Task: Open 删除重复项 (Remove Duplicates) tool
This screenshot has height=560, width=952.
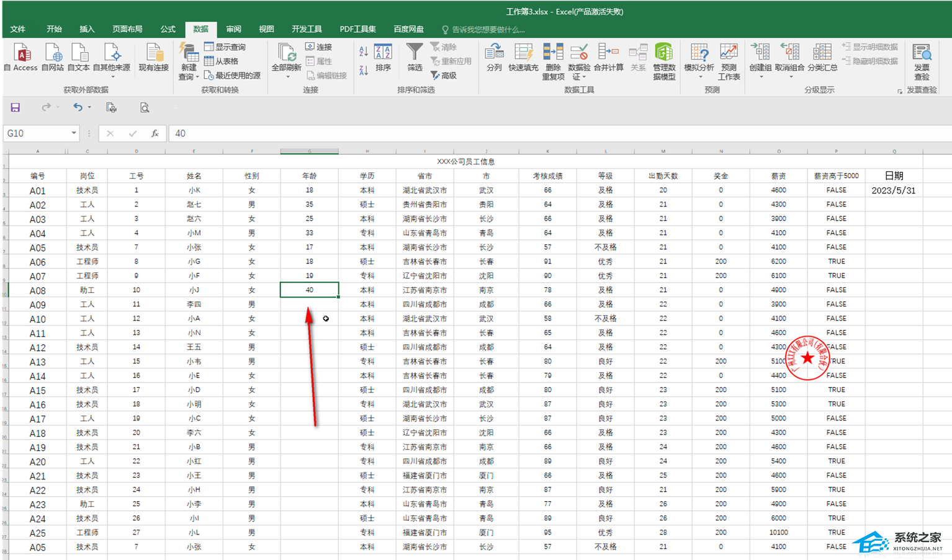Action: (x=553, y=53)
